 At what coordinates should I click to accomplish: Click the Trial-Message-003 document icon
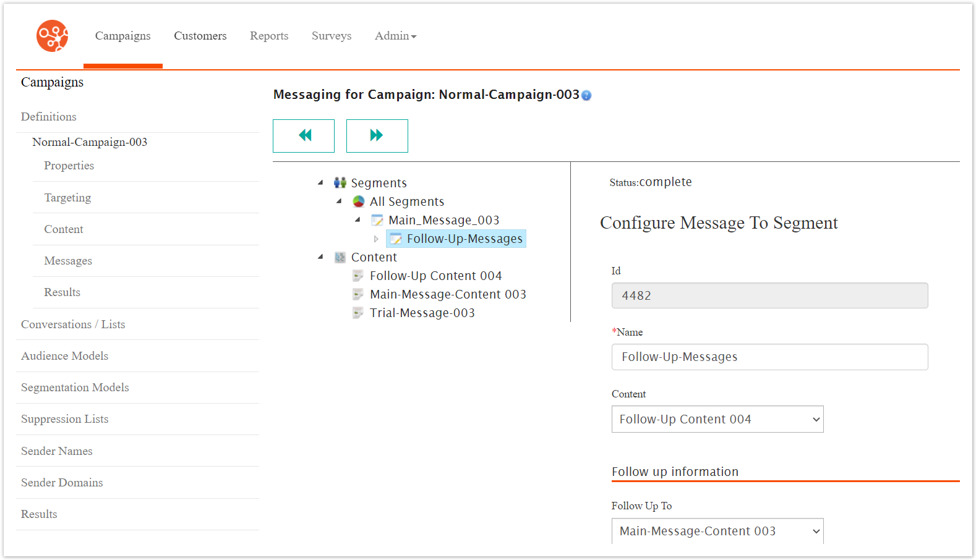click(358, 313)
